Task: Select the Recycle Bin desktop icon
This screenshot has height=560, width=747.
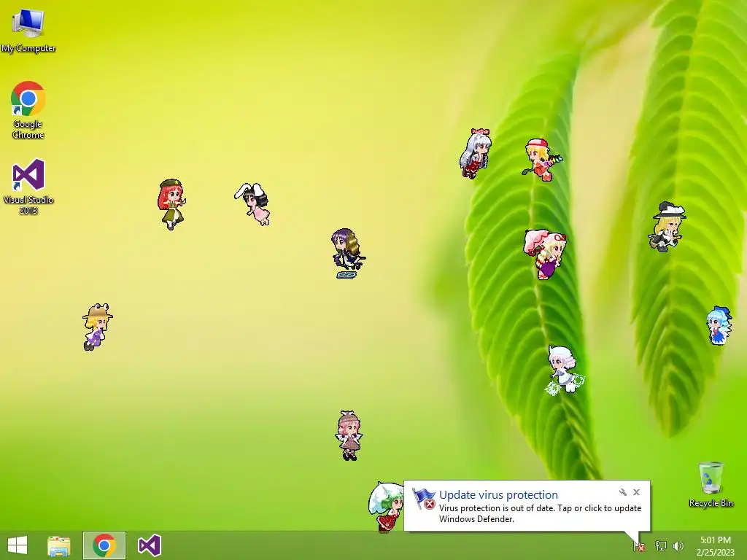Action: pyautogui.click(x=711, y=484)
